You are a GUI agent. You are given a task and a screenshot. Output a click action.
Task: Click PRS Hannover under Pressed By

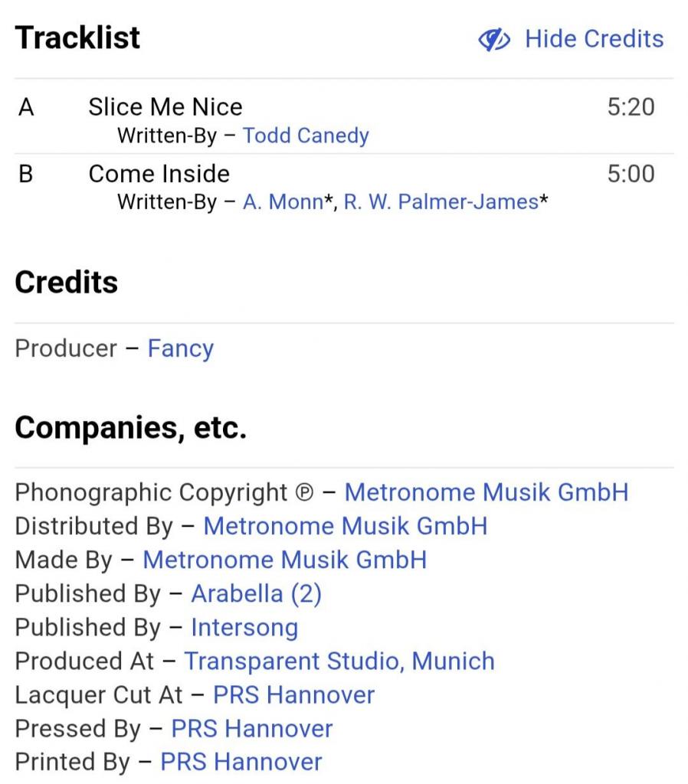pos(252,728)
